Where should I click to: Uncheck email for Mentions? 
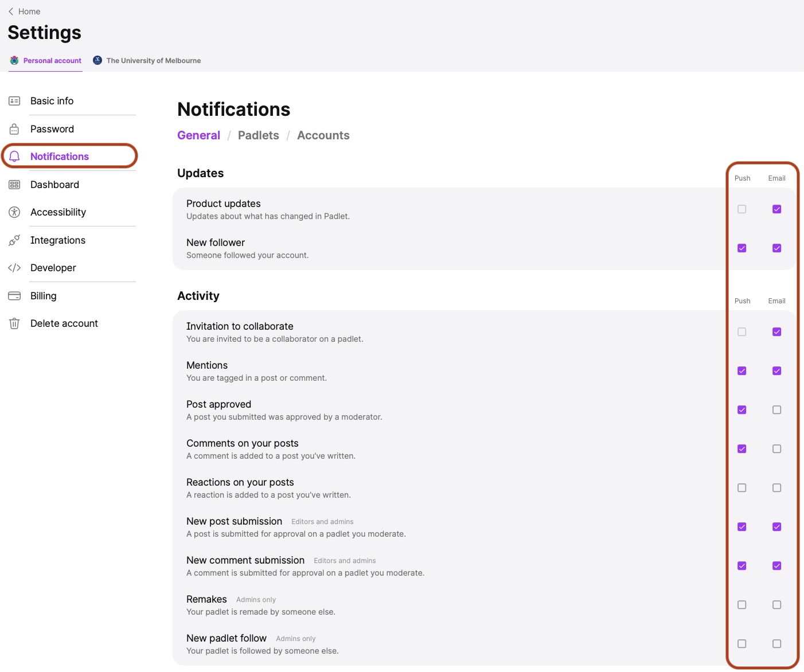pos(777,371)
